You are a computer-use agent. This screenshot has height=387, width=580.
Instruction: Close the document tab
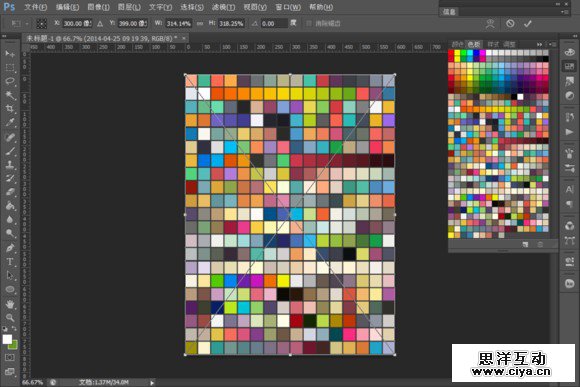pos(184,38)
